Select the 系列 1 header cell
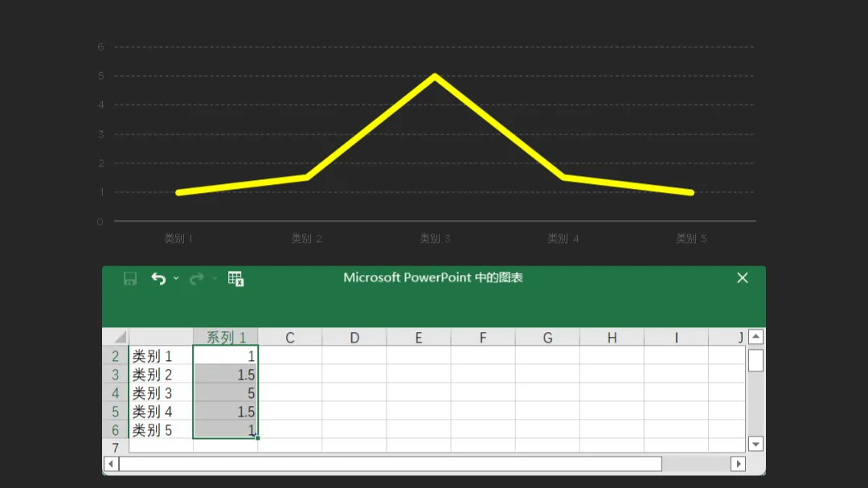Image resolution: width=868 pixels, height=488 pixels. [x=225, y=337]
